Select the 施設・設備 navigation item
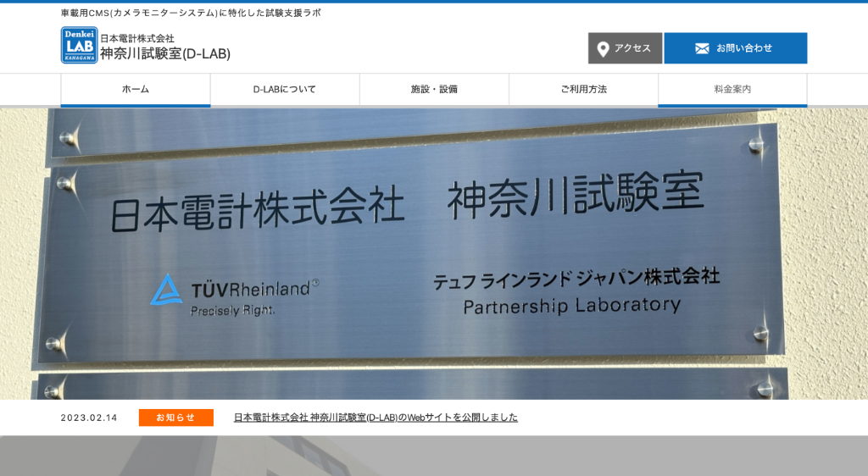The height and width of the screenshot is (476, 868). click(x=434, y=89)
